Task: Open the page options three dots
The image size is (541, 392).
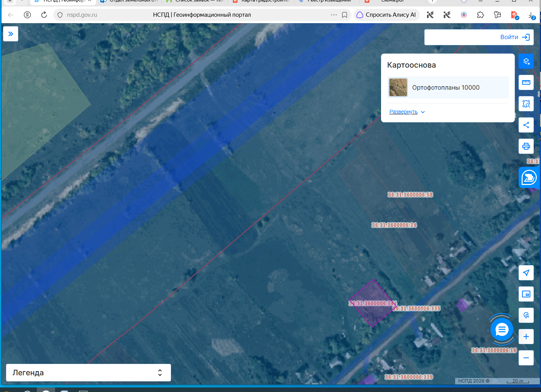Action: coord(334,15)
